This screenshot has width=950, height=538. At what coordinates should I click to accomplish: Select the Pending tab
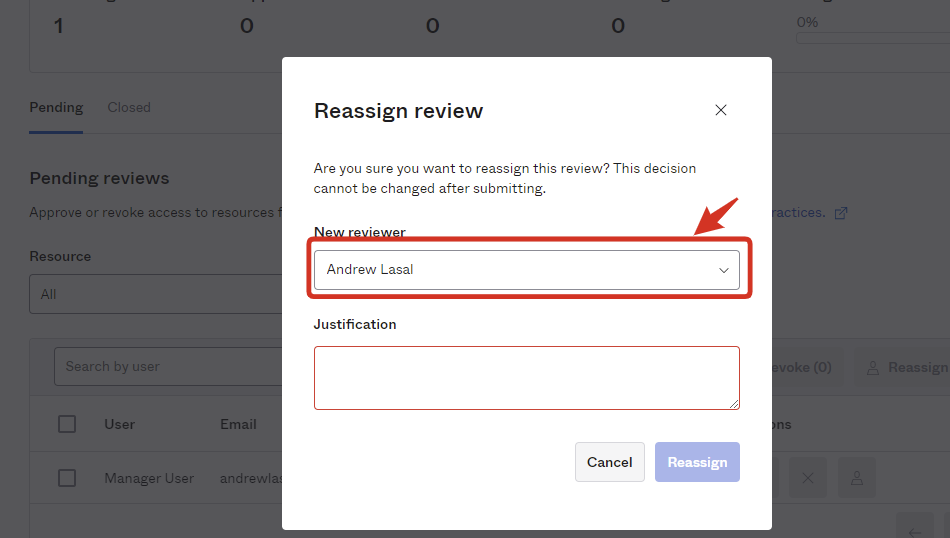56,107
